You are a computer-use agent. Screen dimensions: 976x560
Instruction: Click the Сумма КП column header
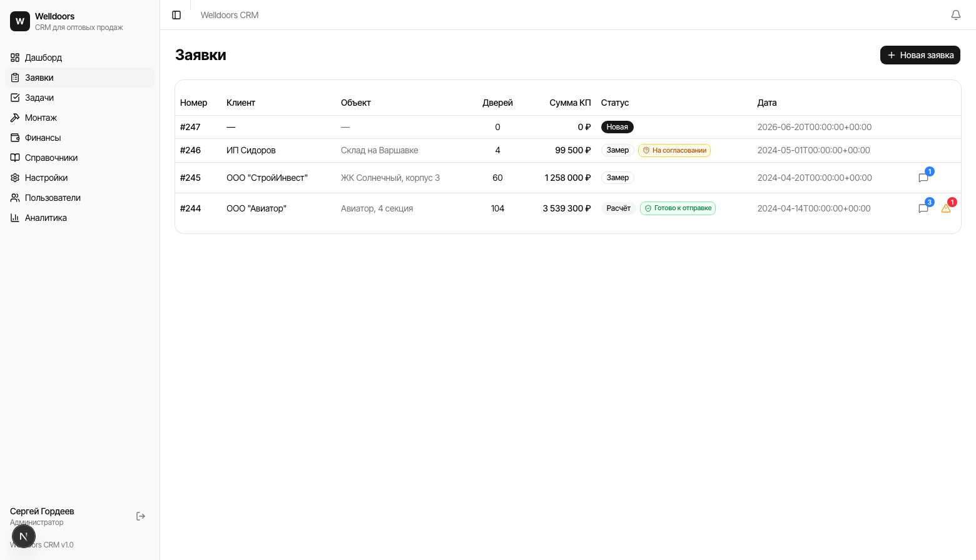570,103
